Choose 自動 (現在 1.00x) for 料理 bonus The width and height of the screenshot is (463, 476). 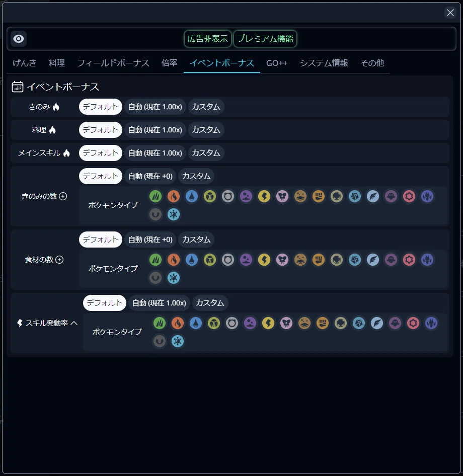click(155, 130)
